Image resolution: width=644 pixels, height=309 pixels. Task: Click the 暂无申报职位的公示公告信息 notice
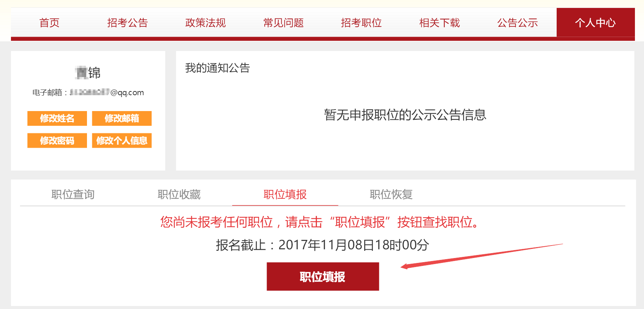[x=405, y=114]
